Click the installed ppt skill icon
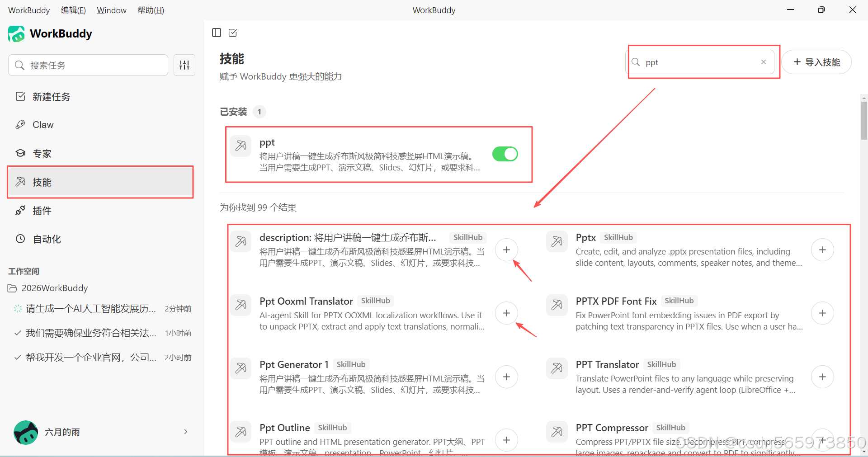 (241, 146)
